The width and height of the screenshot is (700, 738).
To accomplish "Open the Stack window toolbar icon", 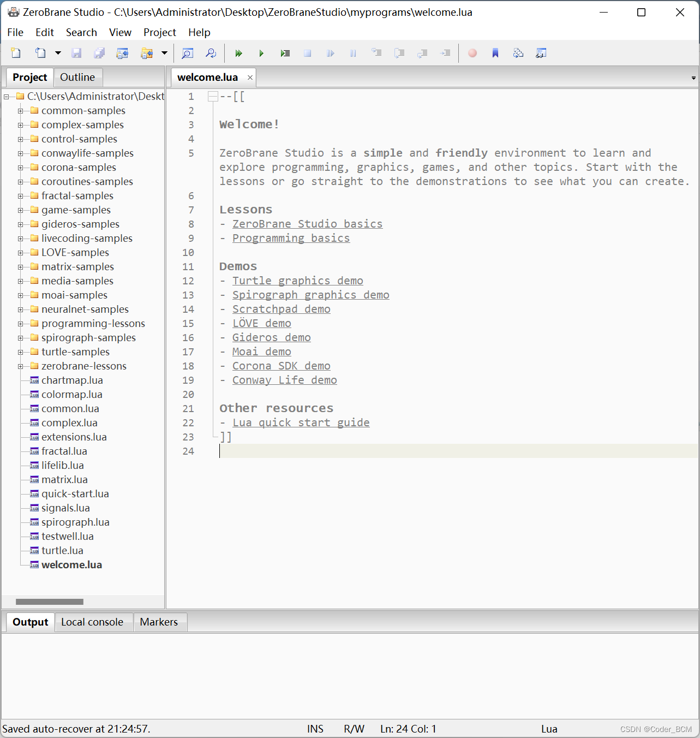I will coord(518,53).
